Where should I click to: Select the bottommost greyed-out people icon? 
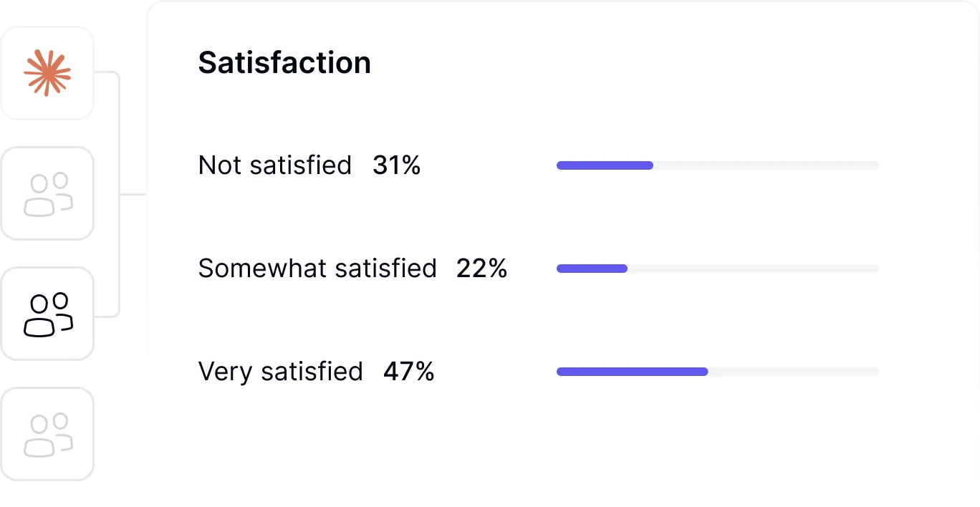tap(47, 434)
